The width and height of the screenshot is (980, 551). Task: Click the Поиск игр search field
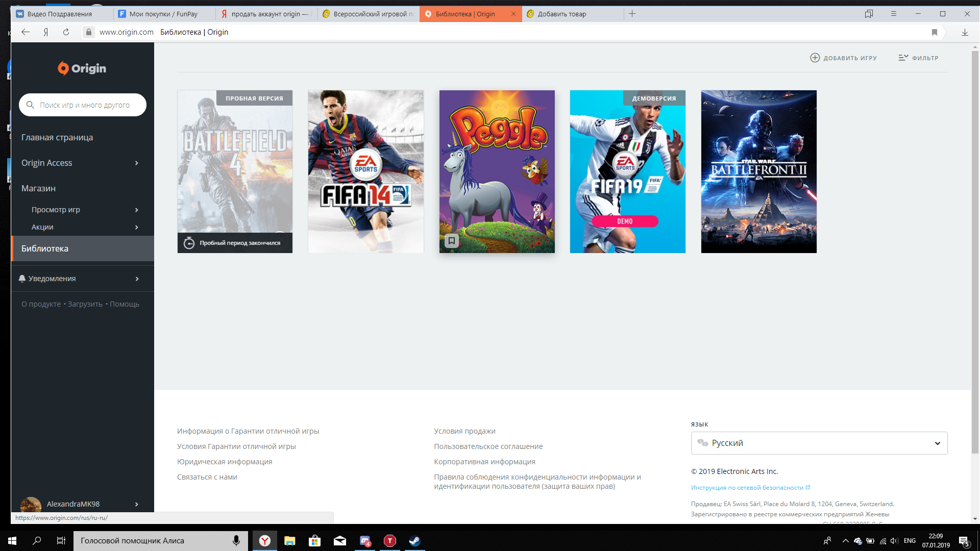83,105
